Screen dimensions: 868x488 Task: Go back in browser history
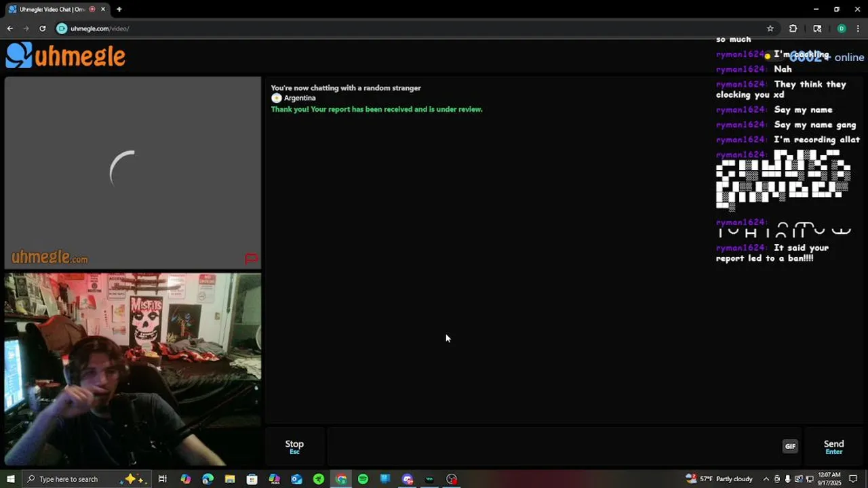click(9, 28)
